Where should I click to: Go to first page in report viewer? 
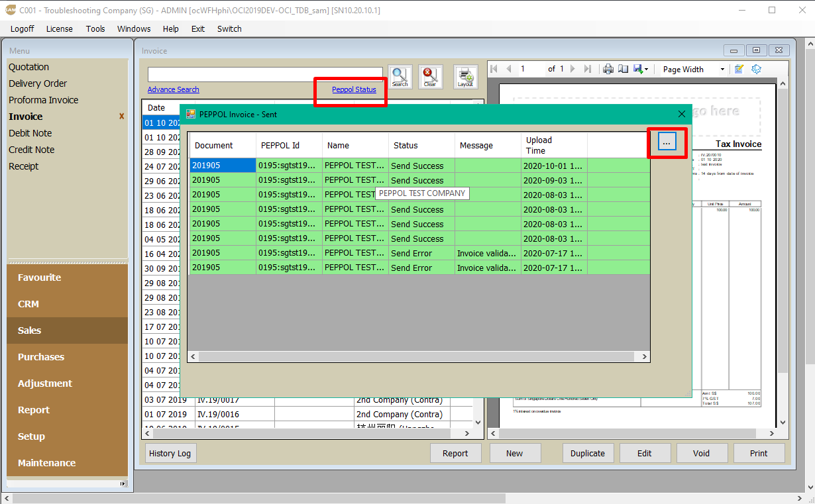[494, 69]
